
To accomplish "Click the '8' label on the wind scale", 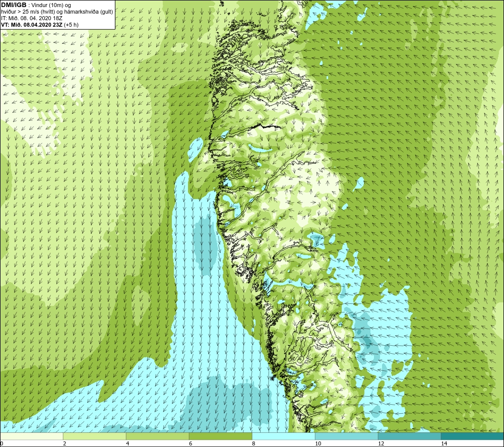I will (254, 444).
